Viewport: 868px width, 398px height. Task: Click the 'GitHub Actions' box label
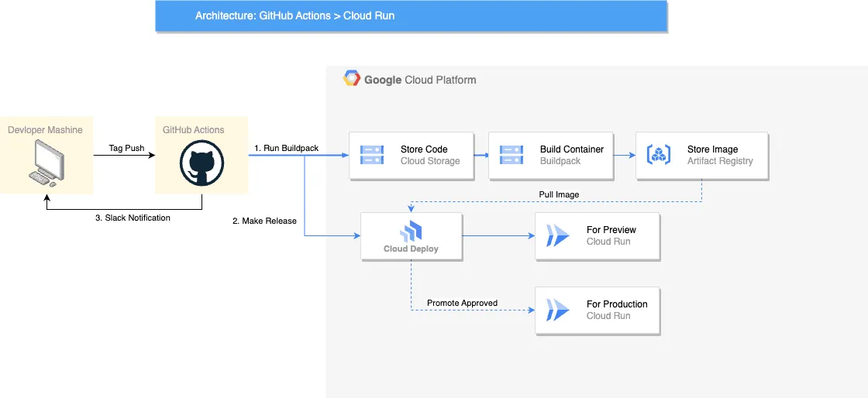pyautogui.click(x=194, y=130)
